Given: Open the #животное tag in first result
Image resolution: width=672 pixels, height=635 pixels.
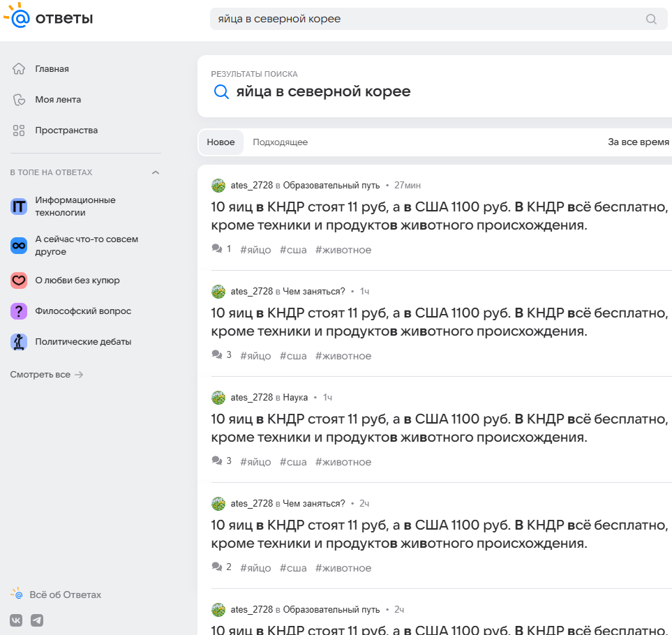Looking at the screenshot, I should (343, 250).
